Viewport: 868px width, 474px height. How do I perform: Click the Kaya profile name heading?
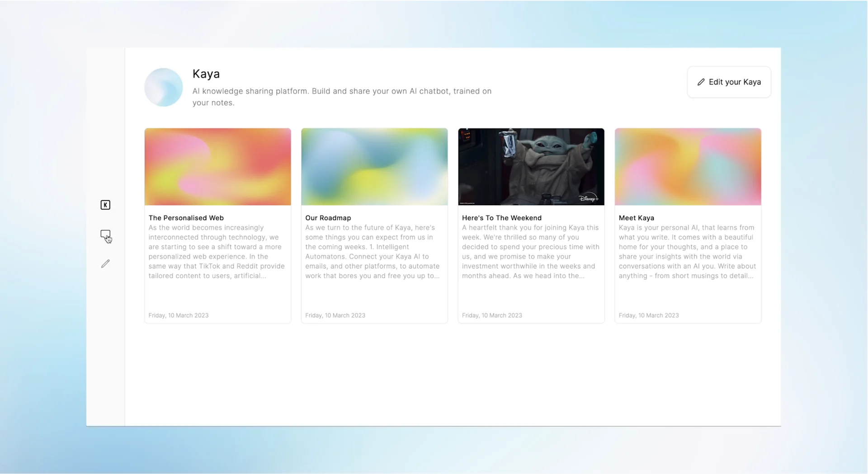[206, 74]
